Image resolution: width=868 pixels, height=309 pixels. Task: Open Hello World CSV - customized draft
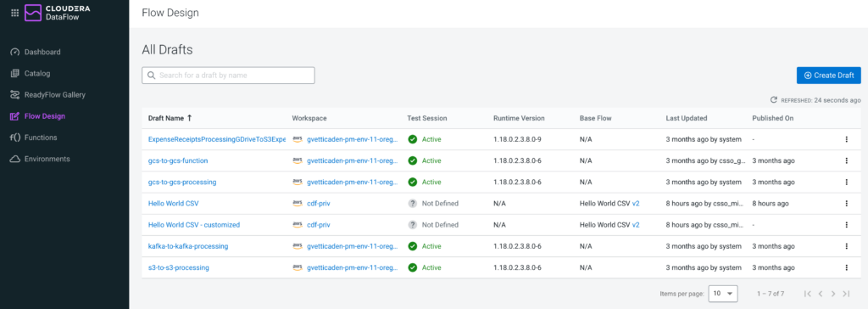(194, 225)
